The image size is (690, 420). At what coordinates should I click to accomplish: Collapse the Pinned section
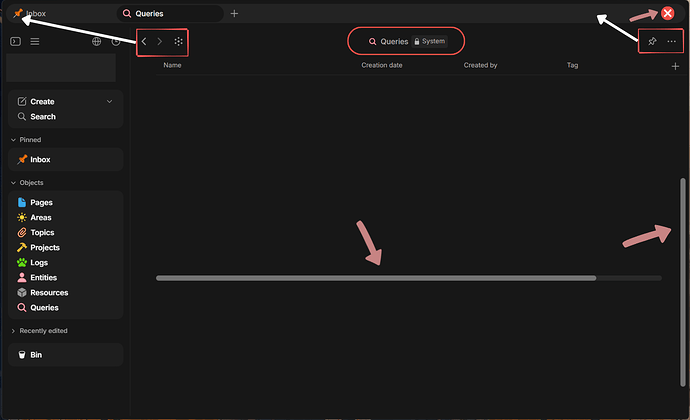tap(13, 140)
